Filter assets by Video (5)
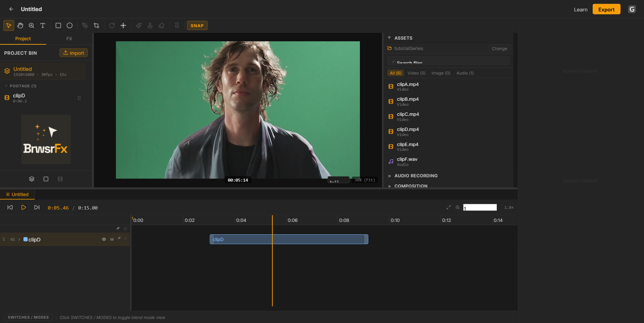The image size is (644, 323). 416,73
